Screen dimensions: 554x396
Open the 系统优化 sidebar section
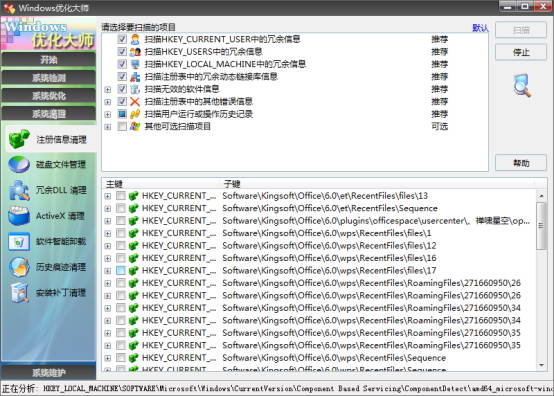coord(48,96)
